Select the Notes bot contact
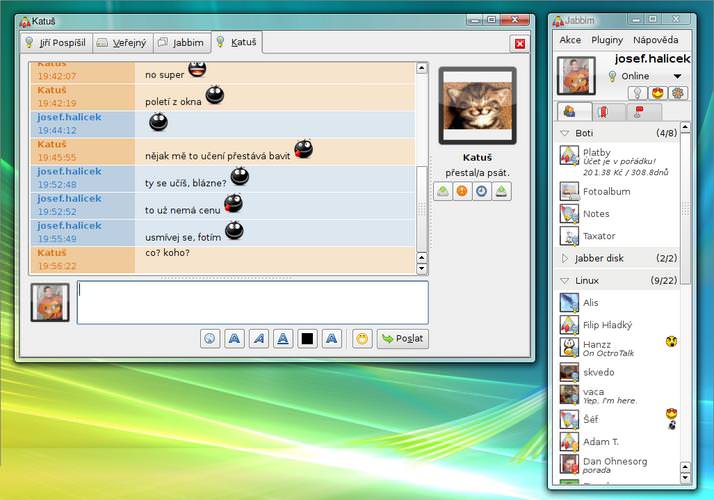The width and height of the screenshot is (714, 500). (617, 214)
